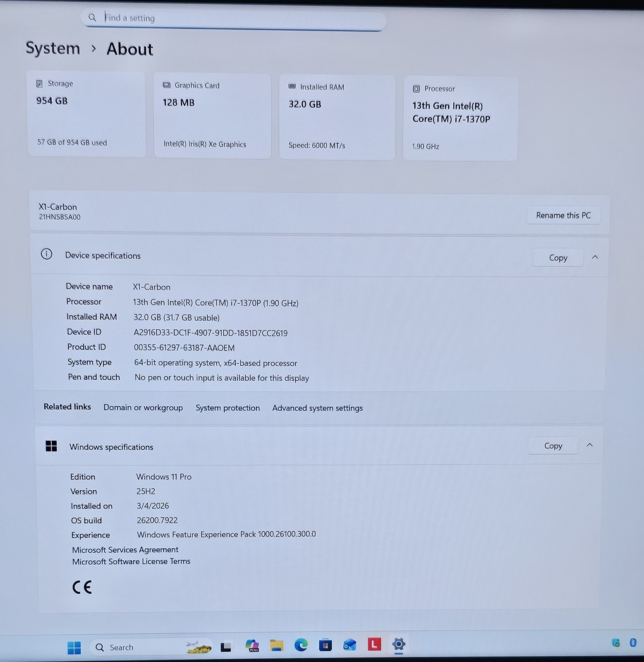644x662 pixels.
Task: Click the 32.0 GB (31.7 GB usable) text
Action: pyautogui.click(x=176, y=318)
